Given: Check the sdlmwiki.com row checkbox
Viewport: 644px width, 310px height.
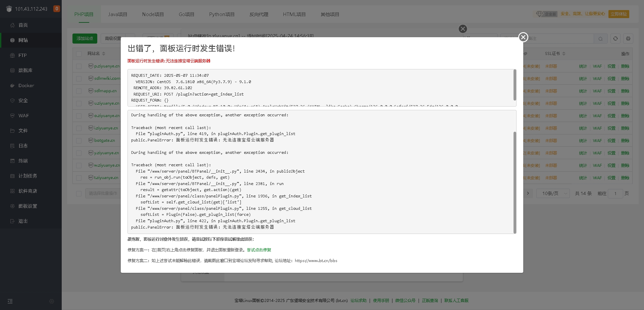Looking at the screenshot, I should coord(79,79).
